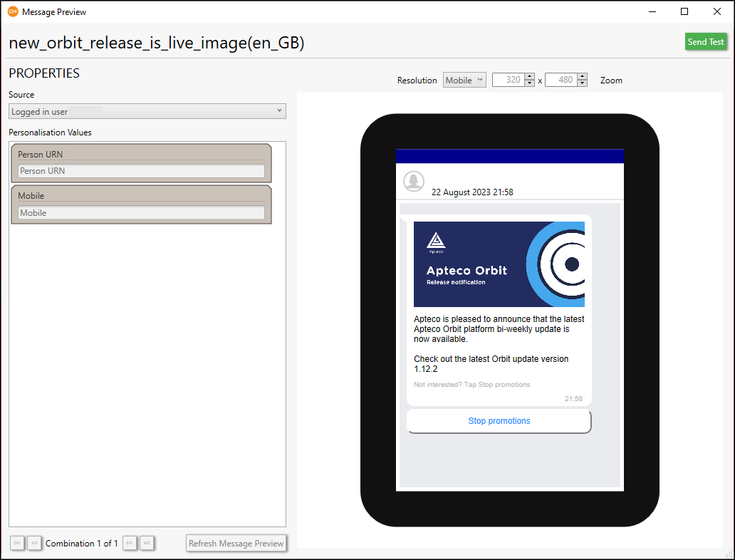Click the Personalisation Values label

click(x=50, y=133)
